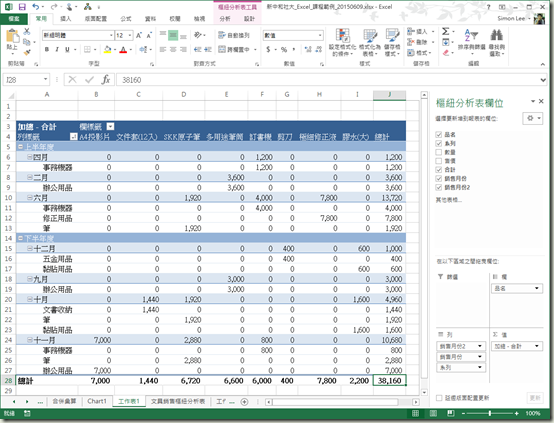Click the 其他表格 more tables link
The height and width of the screenshot is (423, 554).
click(448, 200)
